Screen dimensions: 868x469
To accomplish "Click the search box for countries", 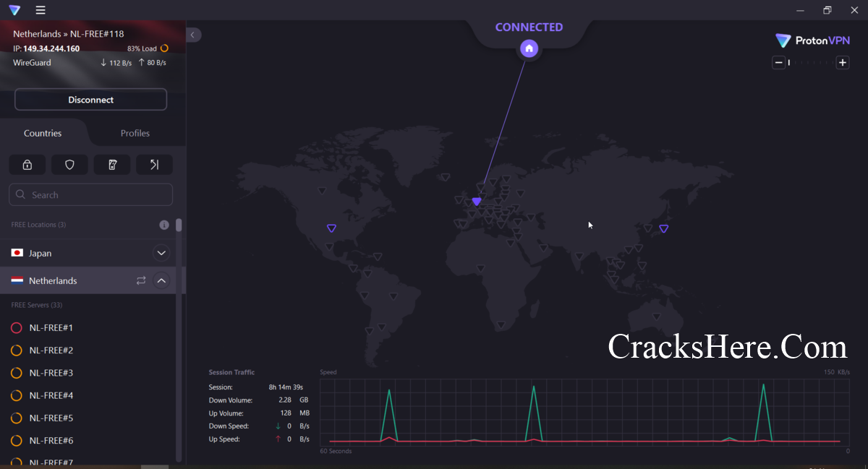I will click(90, 195).
